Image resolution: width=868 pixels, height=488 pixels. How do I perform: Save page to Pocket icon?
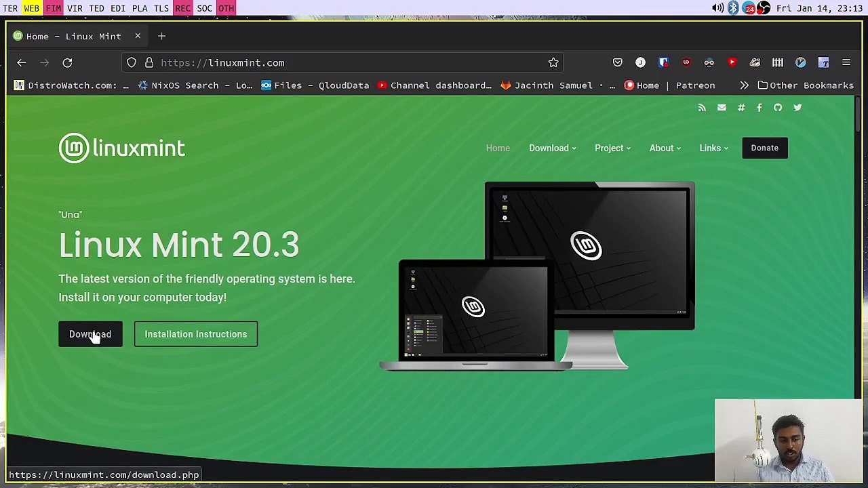[x=617, y=62]
